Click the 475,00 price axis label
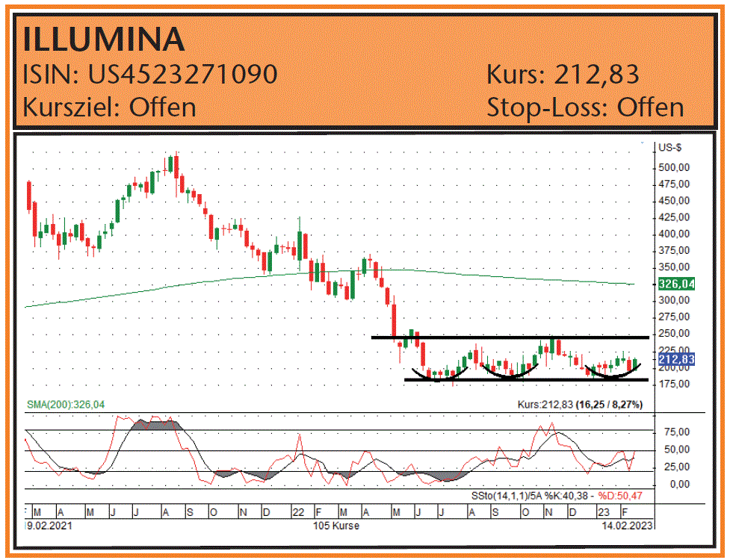The image size is (730, 560). (674, 184)
